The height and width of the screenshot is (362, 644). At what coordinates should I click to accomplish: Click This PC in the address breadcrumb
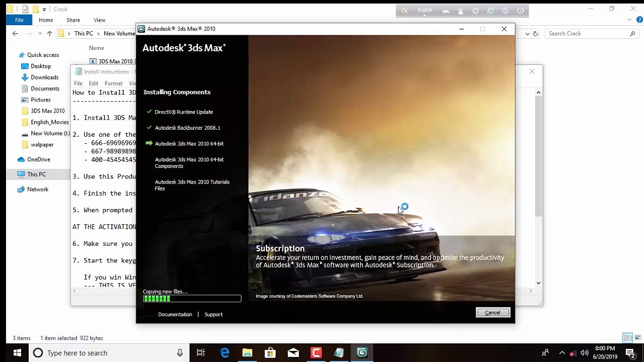pos(84,34)
